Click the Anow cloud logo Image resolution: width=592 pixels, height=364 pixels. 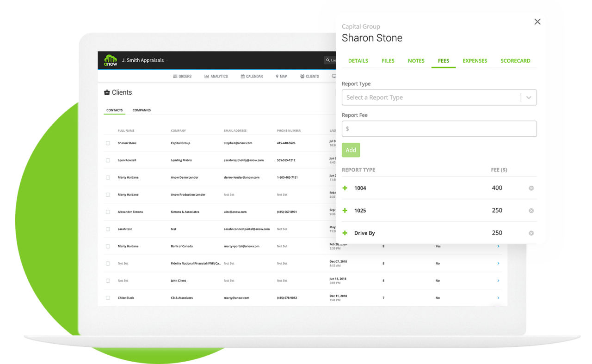tap(111, 61)
